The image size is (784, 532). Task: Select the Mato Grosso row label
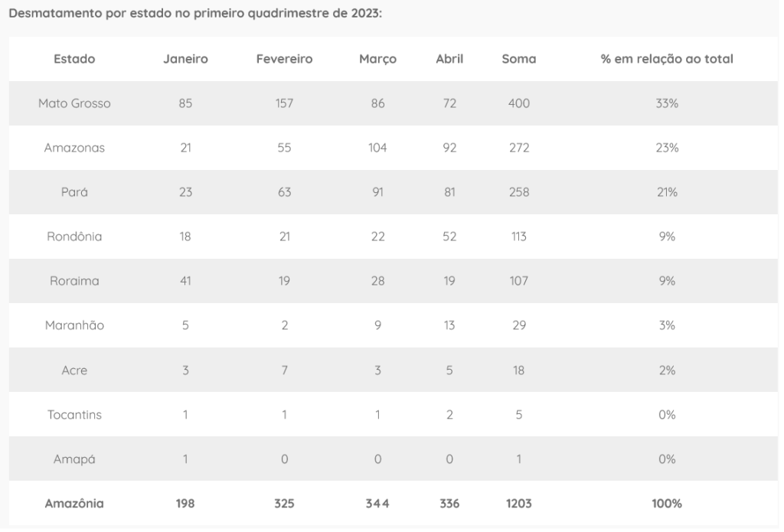pyautogui.click(x=74, y=103)
